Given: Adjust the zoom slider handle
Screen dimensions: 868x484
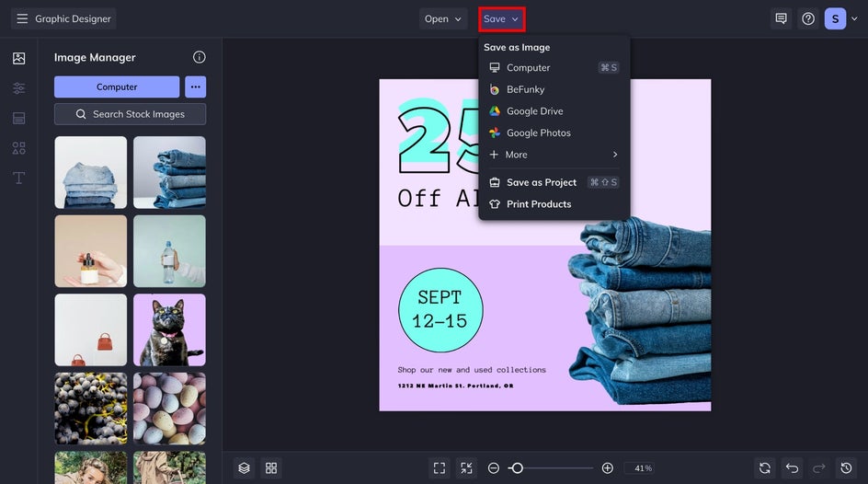Looking at the screenshot, I should [x=517, y=468].
